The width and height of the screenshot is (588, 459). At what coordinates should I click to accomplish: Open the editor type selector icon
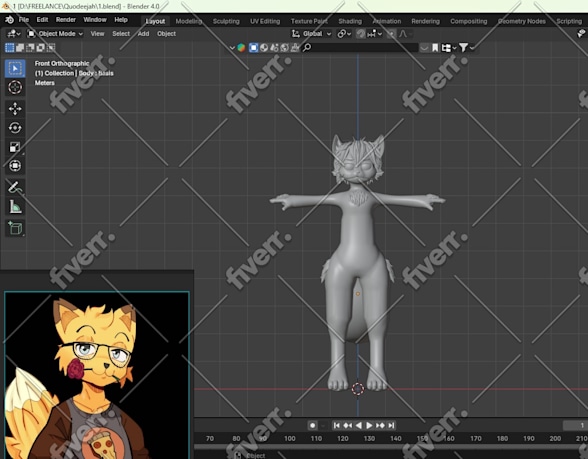[x=14, y=34]
